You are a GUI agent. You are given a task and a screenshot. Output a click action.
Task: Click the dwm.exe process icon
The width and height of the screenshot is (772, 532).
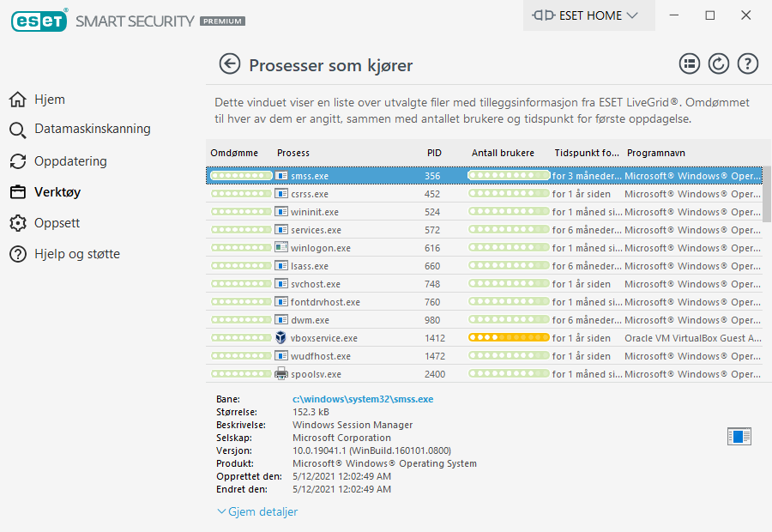click(x=281, y=320)
